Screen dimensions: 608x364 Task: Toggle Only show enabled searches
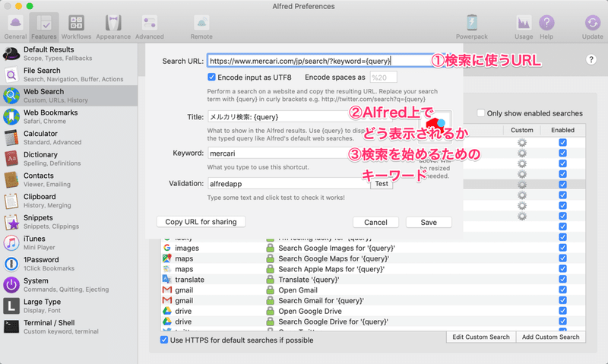(481, 113)
